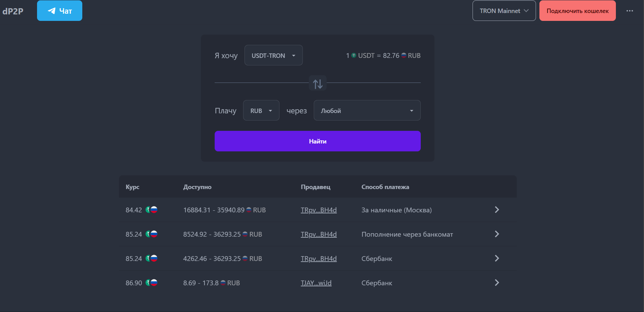This screenshot has width=644, height=312.
Task: Click the Доступно column header
Action: (x=197, y=187)
